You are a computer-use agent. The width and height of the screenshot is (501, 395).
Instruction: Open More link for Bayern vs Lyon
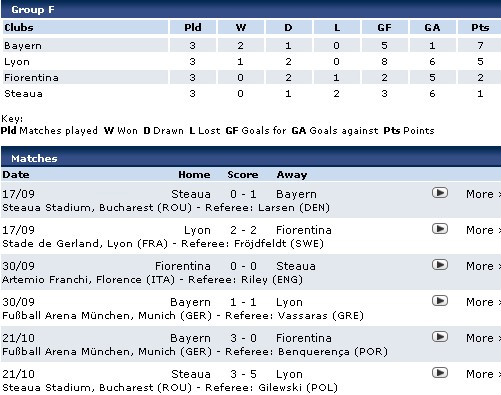tap(483, 302)
